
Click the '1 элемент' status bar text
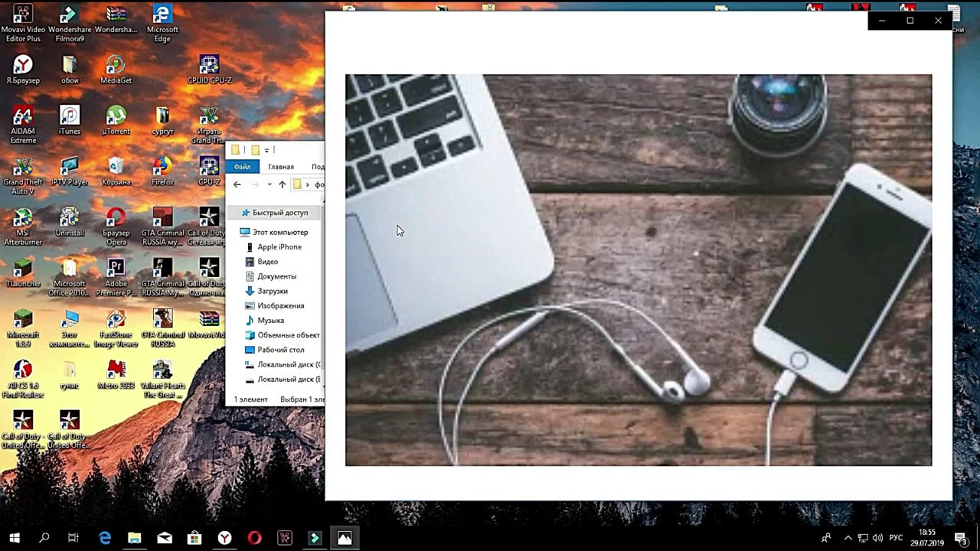tap(251, 399)
